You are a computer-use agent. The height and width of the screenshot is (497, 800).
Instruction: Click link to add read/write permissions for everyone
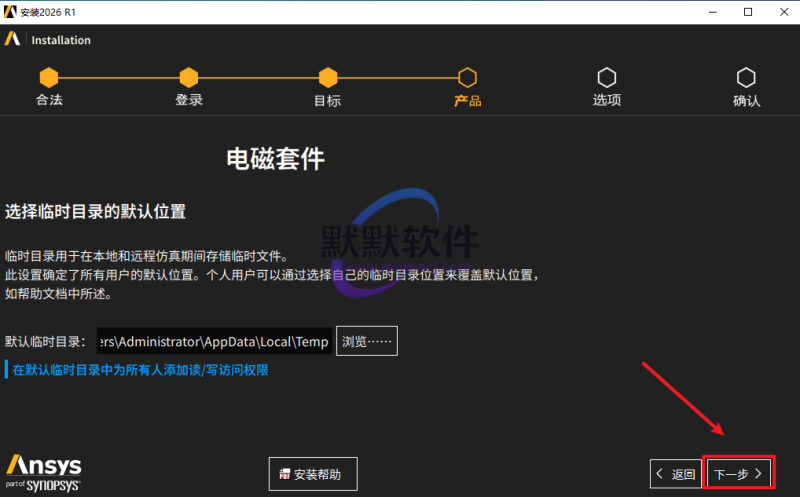pos(140,370)
